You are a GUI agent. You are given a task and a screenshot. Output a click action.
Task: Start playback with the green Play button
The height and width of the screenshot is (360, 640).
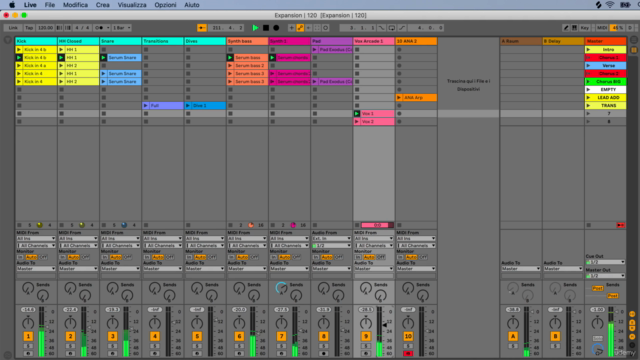(x=256, y=28)
